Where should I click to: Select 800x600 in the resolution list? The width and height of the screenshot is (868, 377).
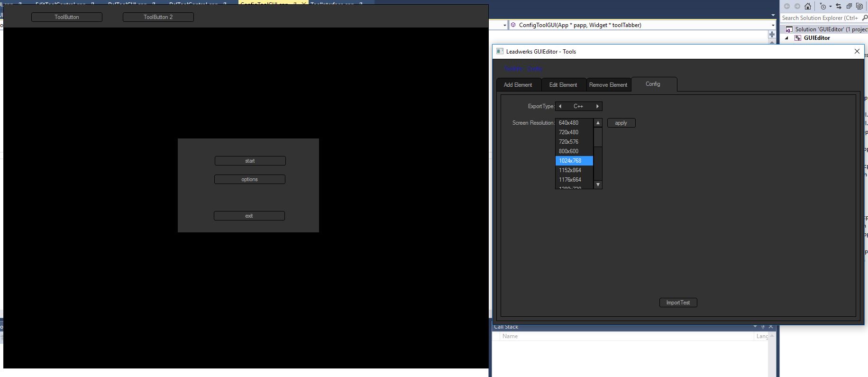(568, 151)
